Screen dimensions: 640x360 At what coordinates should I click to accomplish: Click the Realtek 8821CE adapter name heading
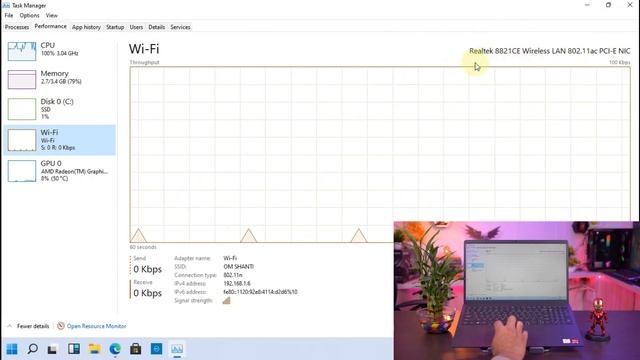coord(549,51)
